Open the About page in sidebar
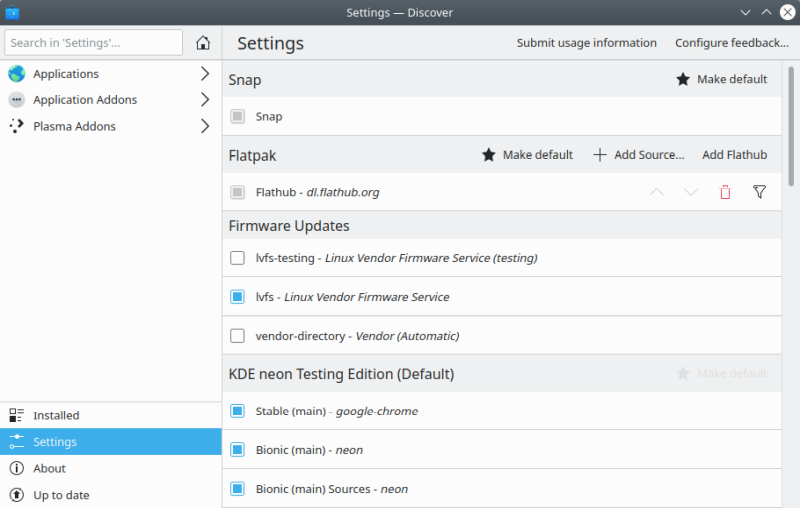This screenshot has height=508, width=800. coord(49,468)
